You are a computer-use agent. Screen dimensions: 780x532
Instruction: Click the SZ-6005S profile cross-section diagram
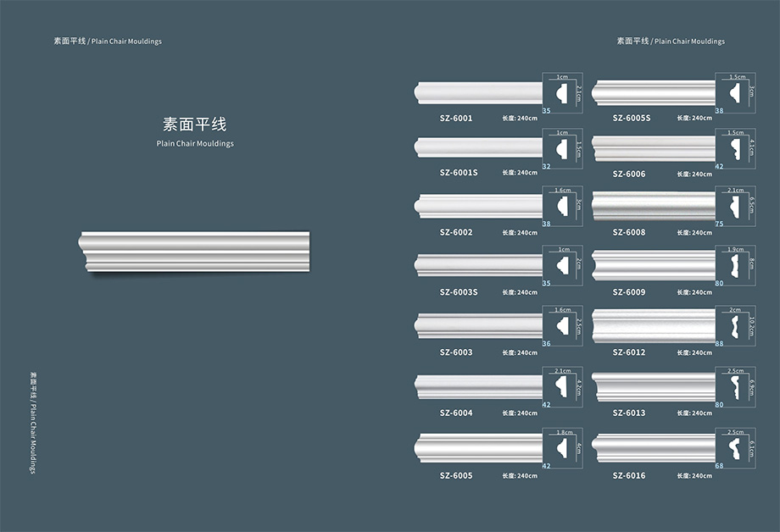(x=736, y=93)
